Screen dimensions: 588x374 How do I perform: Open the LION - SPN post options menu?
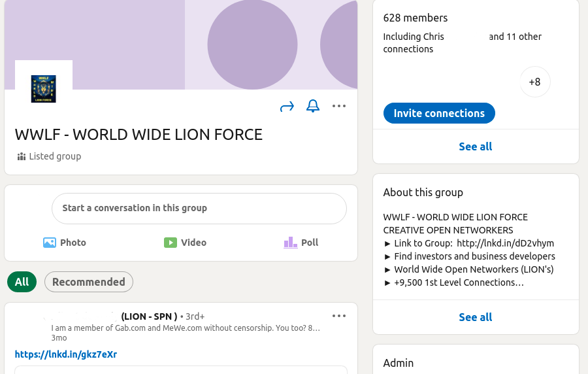(339, 316)
